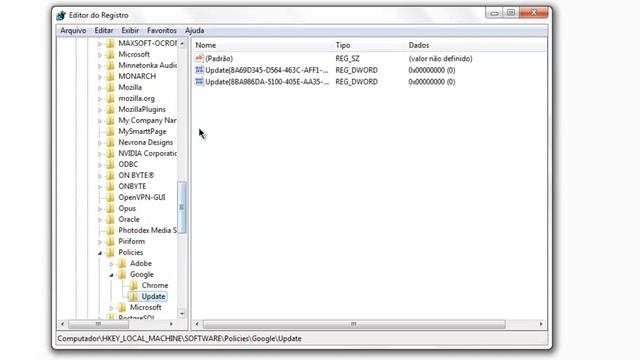Open the Editar menu
Screen dimensions: 640x360
tap(104, 31)
